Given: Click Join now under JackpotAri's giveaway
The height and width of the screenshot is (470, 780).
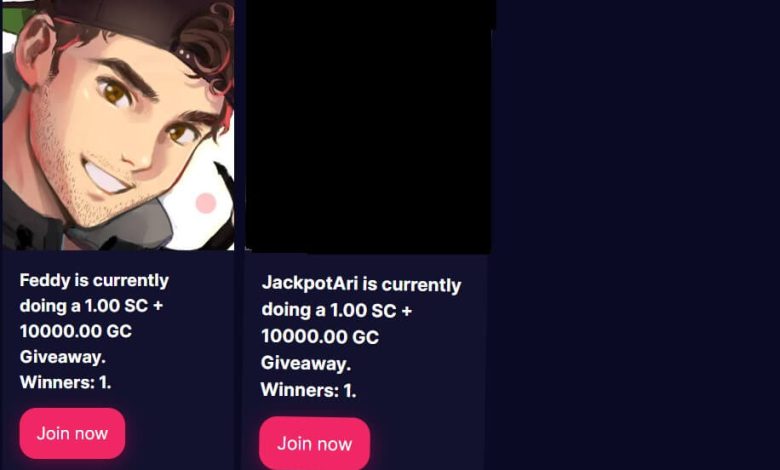Looking at the screenshot, I should (x=314, y=444).
